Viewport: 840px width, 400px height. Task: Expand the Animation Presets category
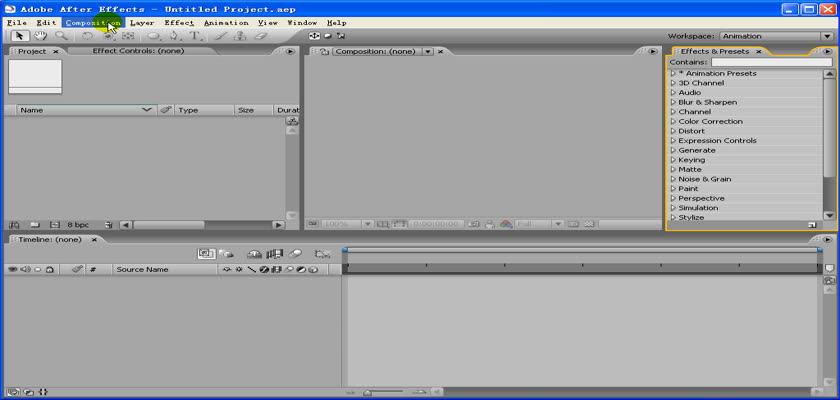click(673, 73)
